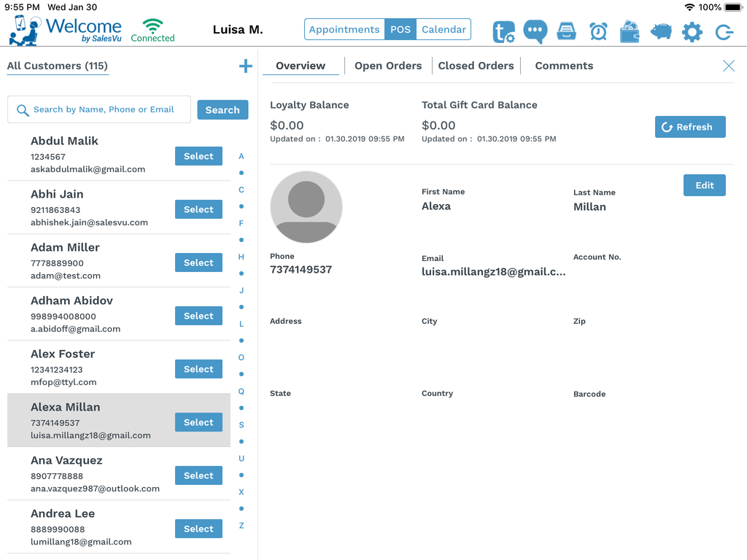This screenshot has width=747, height=560.
Task: Open the text message settings icon
Action: [x=503, y=32]
